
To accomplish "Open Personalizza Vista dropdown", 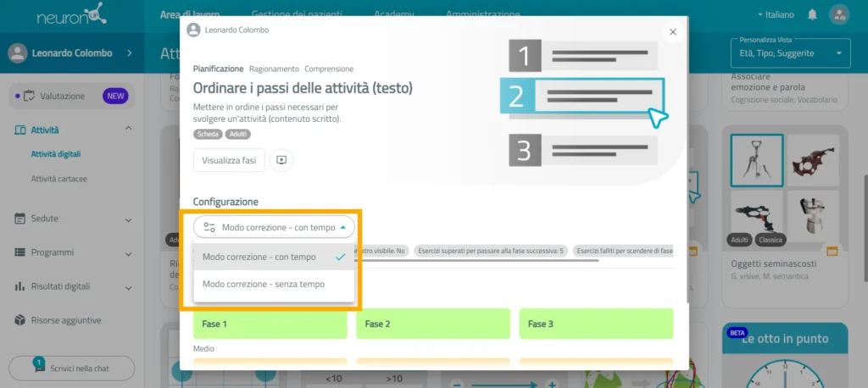I will (791, 53).
